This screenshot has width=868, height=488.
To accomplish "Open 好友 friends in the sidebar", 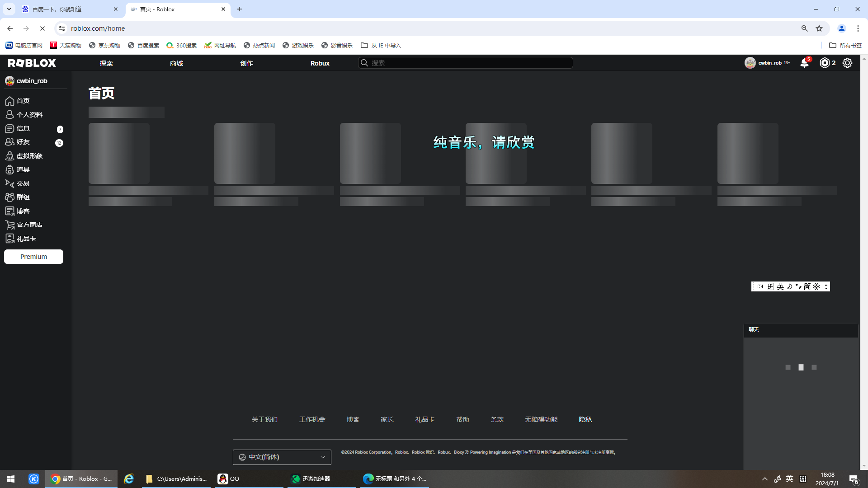I will [17, 142].
